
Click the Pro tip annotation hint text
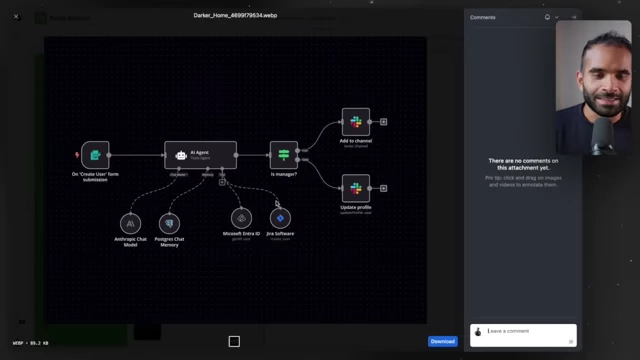pyautogui.click(x=523, y=181)
